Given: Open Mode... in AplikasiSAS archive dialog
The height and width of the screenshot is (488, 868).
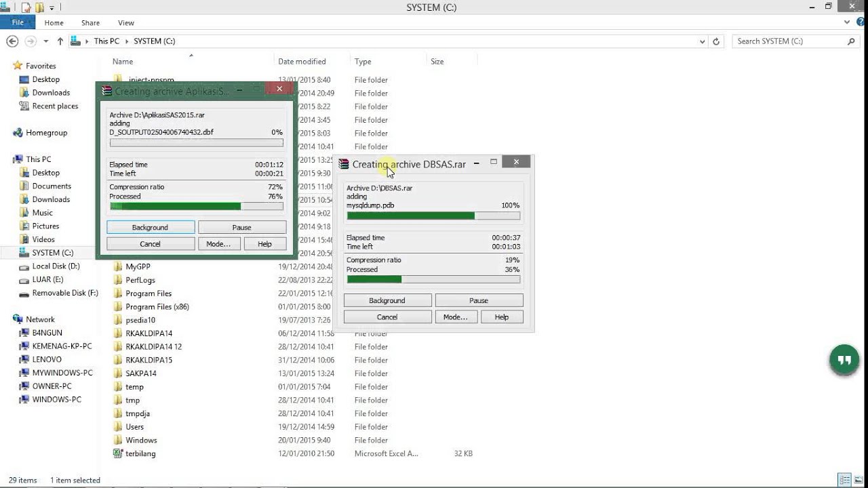Looking at the screenshot, I should point(218,243).
